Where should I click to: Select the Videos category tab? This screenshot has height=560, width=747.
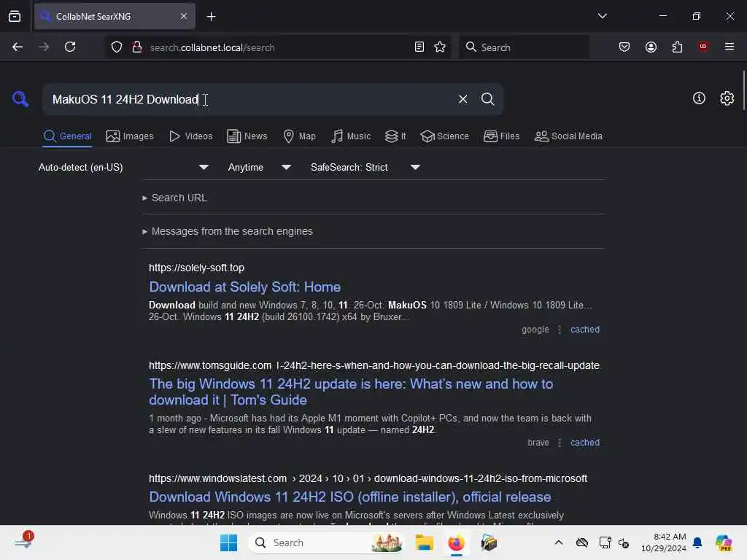click(190, 136)
